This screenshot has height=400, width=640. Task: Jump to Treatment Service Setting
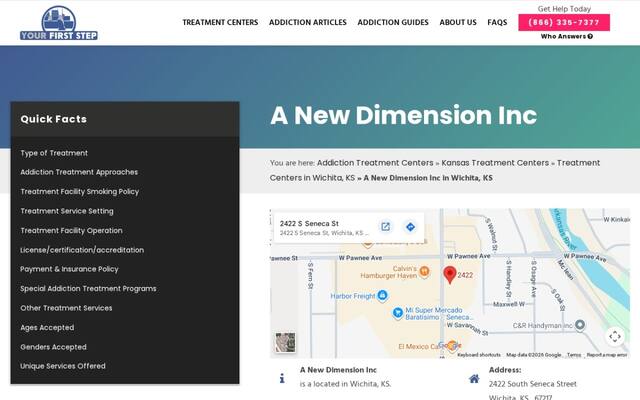[67, 211]
